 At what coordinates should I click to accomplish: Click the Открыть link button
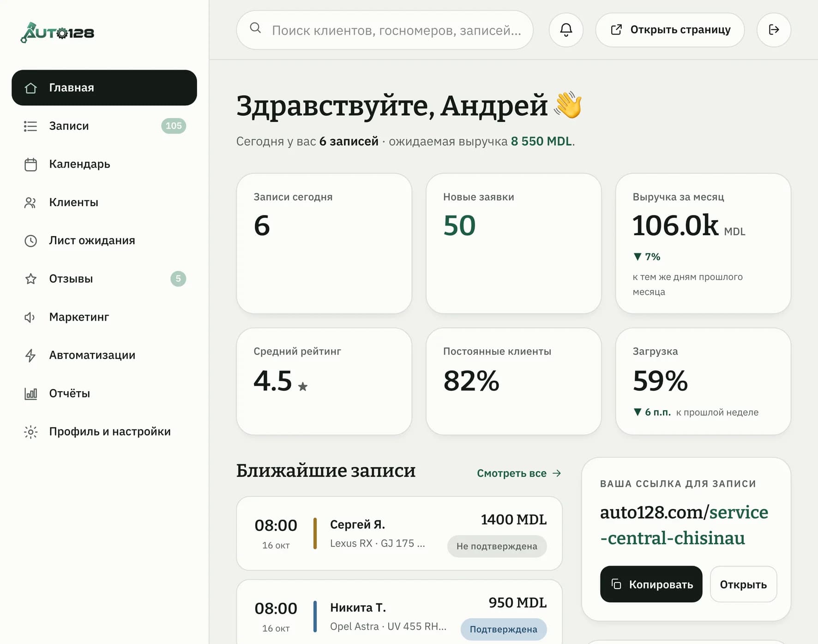pyautogui.click(x=743, y=584)
